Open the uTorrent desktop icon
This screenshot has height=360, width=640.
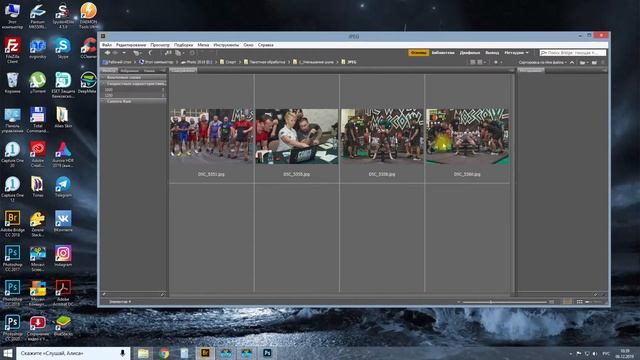[x=38, y=83]
